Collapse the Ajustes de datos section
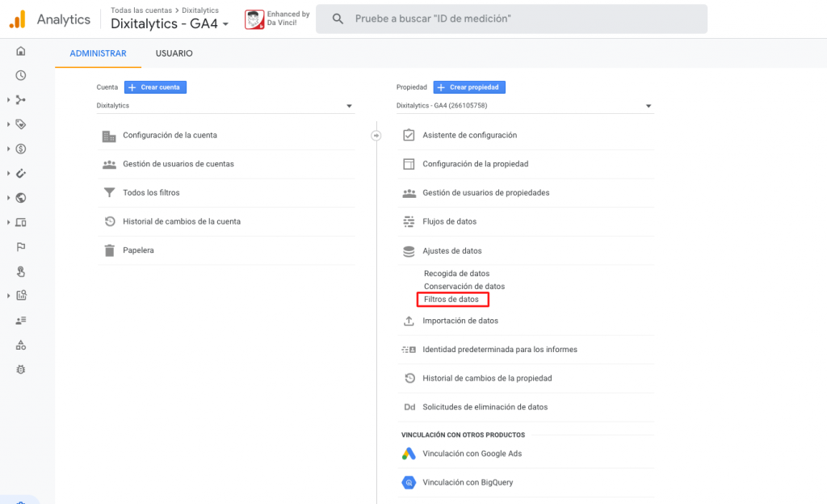The width and height of the screenshot is (827, 504). tap(451, 251)
